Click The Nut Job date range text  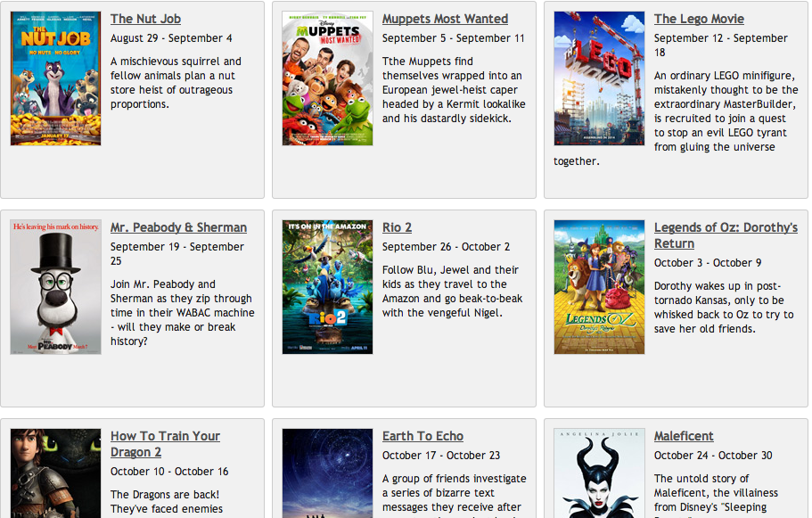tap(171, 38)
